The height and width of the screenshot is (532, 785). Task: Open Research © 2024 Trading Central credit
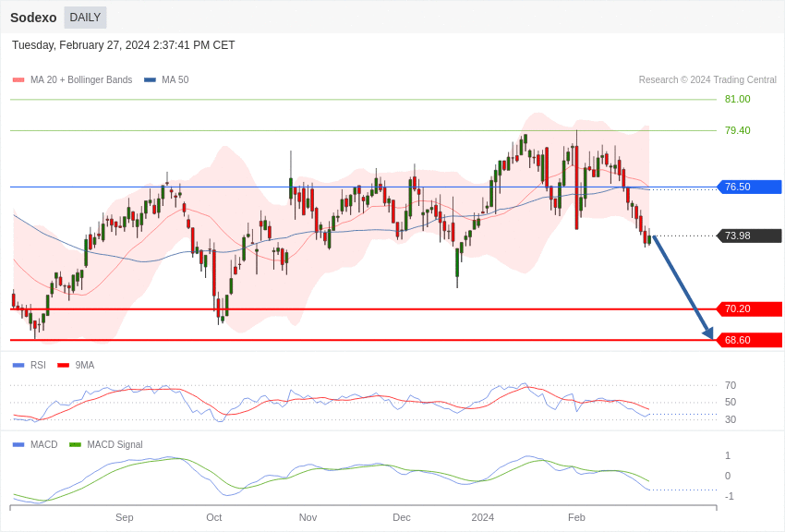pyautogui.click(x=707, y=80)
